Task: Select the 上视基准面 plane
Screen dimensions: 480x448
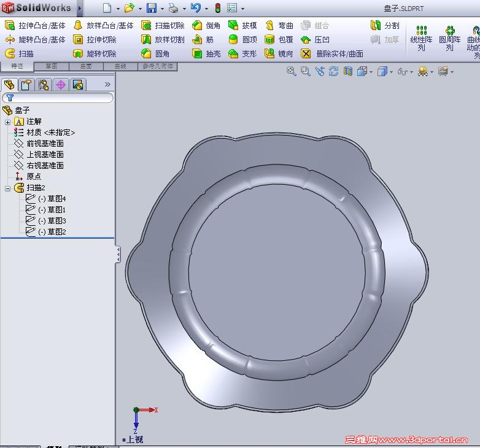Action: tap(39, 155)
